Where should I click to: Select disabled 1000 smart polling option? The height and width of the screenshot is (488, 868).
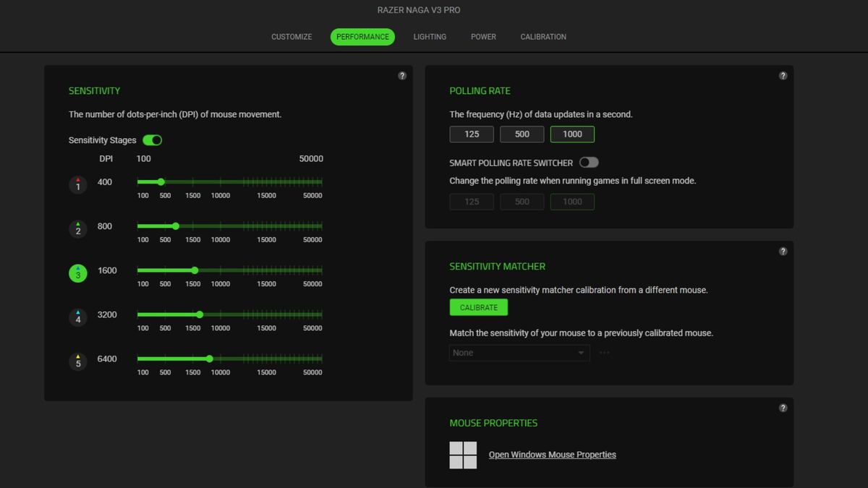(572, 202)
